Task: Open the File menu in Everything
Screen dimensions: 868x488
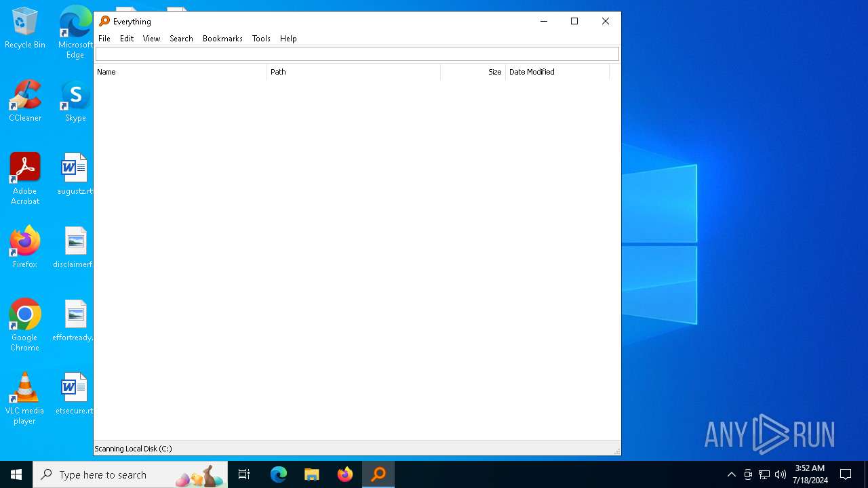Action: (104, 39)
